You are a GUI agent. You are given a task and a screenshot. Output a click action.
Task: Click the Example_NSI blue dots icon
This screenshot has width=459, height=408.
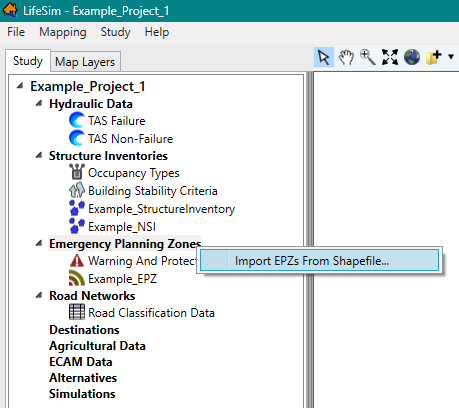(x=77, y=226)
